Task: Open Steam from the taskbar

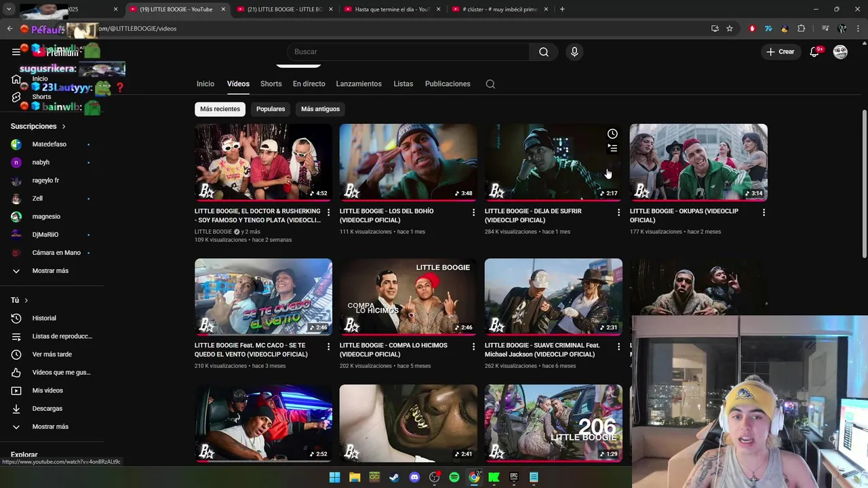Action: [x=394, y=477]
